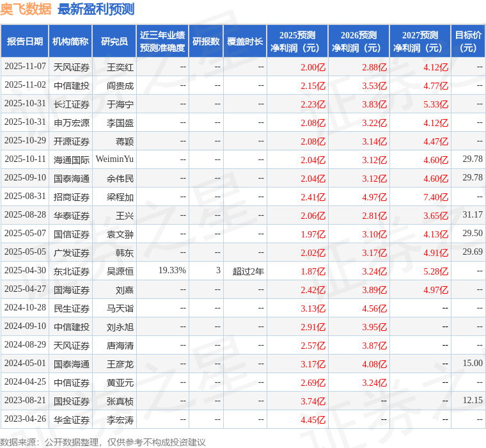Image resolution: width=486 pixels, height=448 pixels.
Task: Click the 2.42亿 forecast value
Action: [313, 290]
